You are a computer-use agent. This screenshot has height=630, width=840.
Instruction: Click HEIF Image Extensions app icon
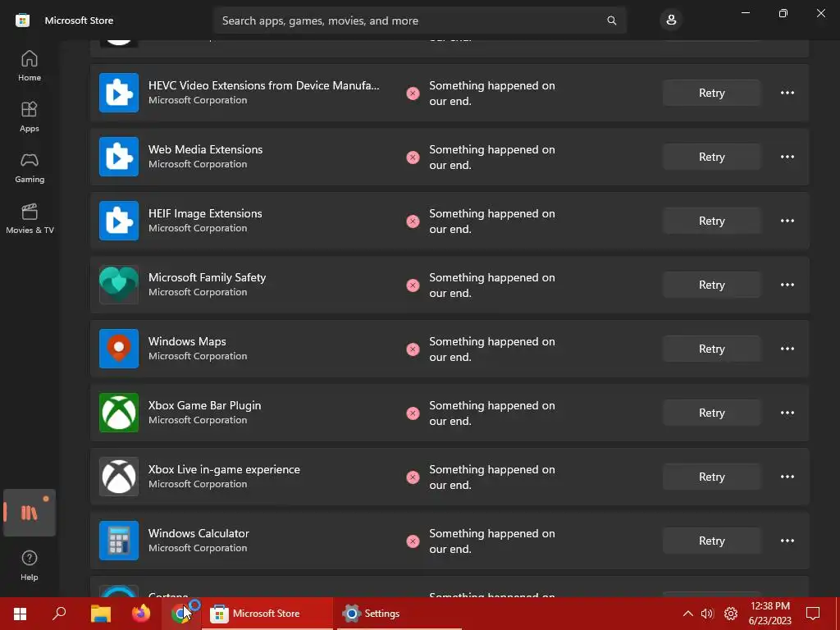[x=119, y=221]
